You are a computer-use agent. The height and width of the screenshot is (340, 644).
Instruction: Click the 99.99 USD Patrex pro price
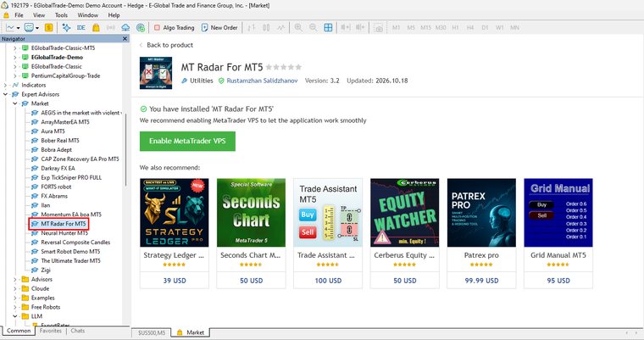pos(481,281)
